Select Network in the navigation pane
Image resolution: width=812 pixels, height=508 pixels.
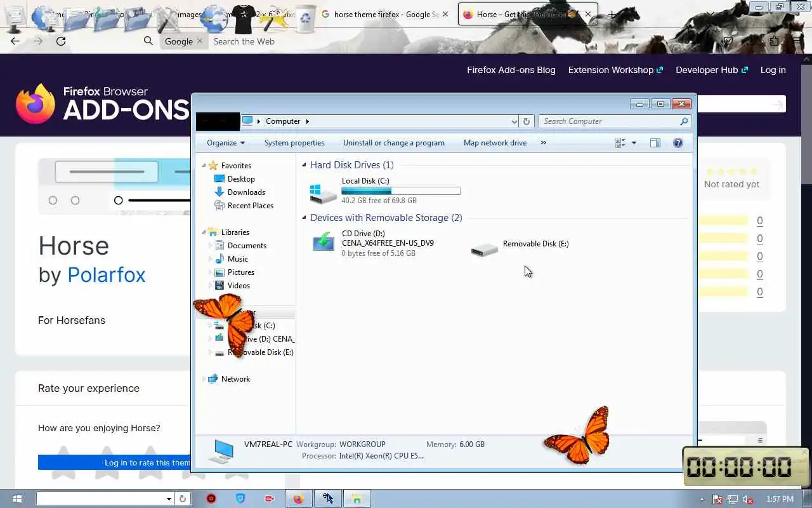[235, 379]
